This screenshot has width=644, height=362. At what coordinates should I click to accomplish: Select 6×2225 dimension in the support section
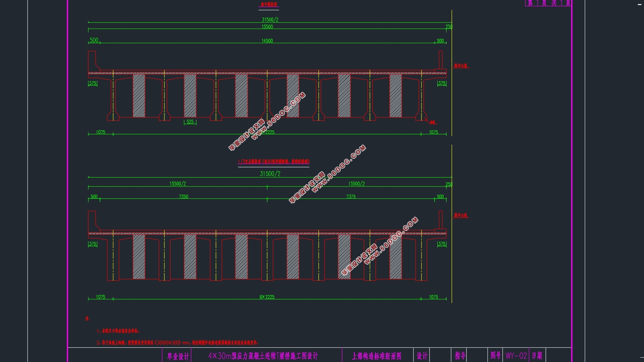coord(267,297)
